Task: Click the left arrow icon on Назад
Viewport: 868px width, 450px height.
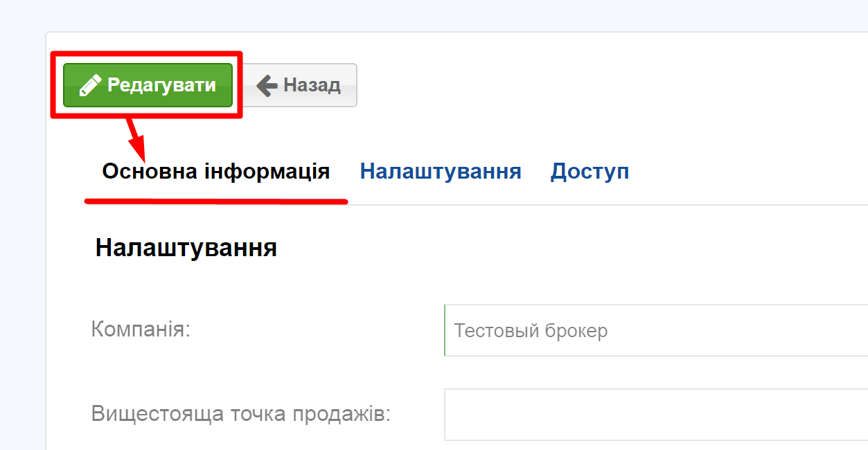Action: (x=267, y=85)
